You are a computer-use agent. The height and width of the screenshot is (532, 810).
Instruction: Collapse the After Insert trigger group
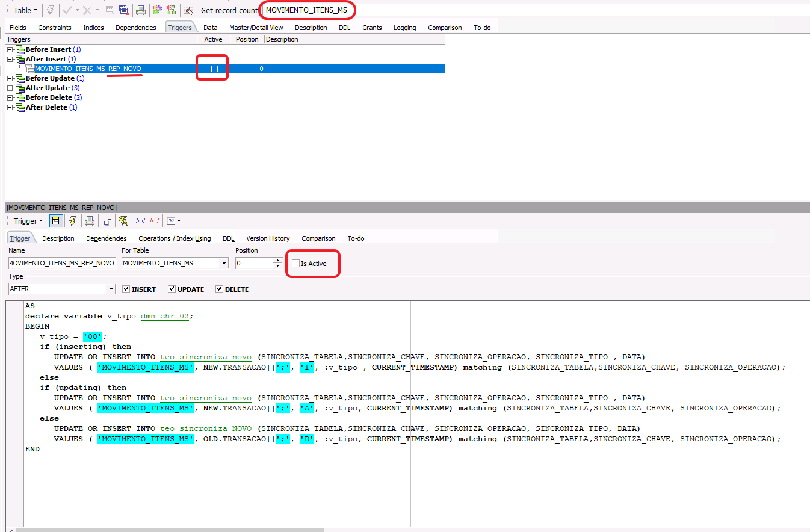pos(10,59)
